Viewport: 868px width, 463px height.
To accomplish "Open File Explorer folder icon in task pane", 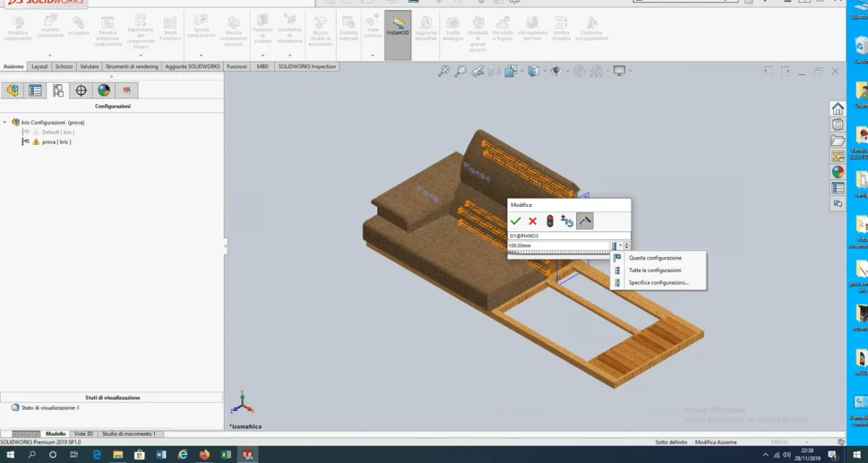I will pyautogui.click(x=838, y=140).
